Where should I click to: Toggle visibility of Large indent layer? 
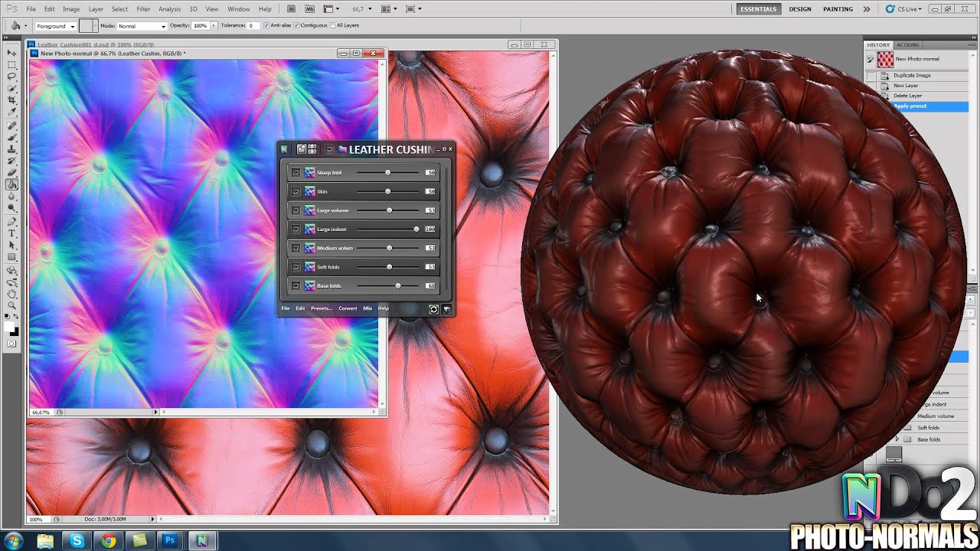click(x=296, y=229)
